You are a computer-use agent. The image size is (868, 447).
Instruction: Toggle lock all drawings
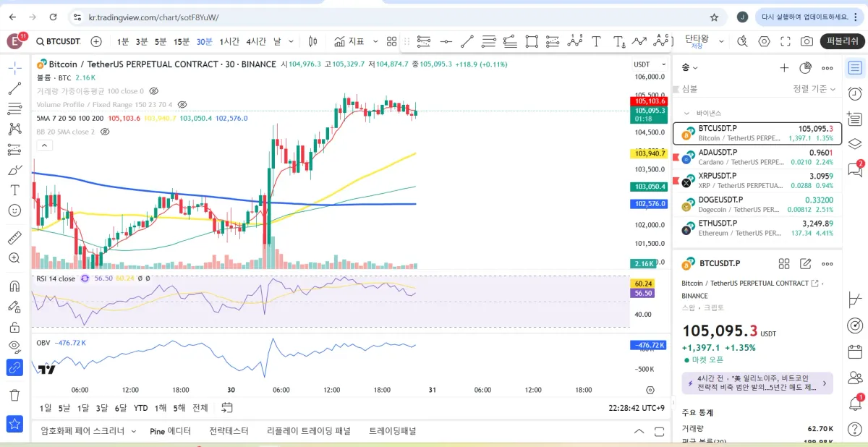pos(14,327)
